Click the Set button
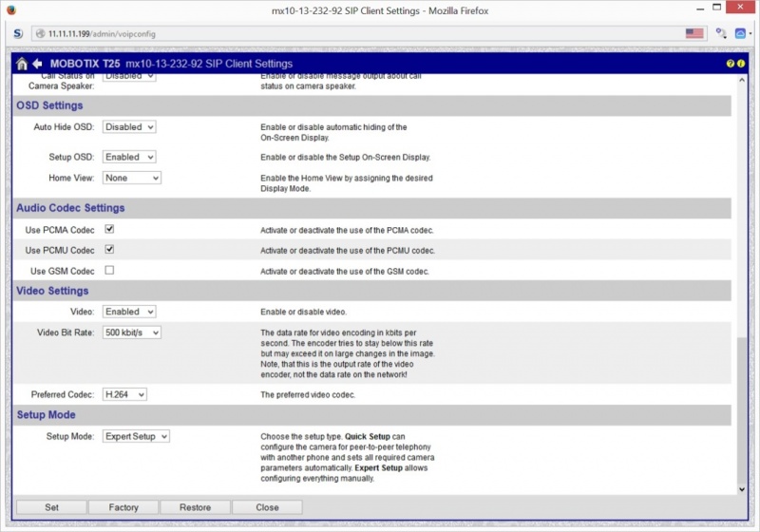The image size is (760, 532). (52, 507)
